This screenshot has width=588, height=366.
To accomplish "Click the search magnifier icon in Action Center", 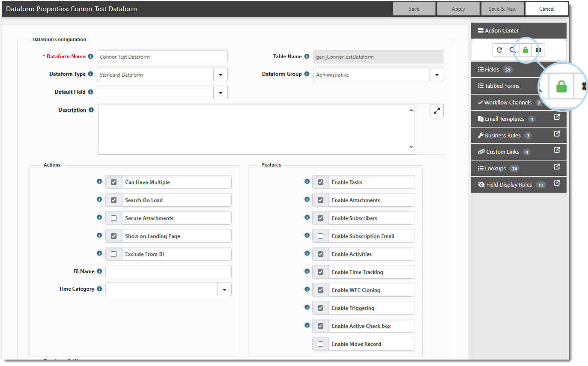I will [x=512, y=50].
